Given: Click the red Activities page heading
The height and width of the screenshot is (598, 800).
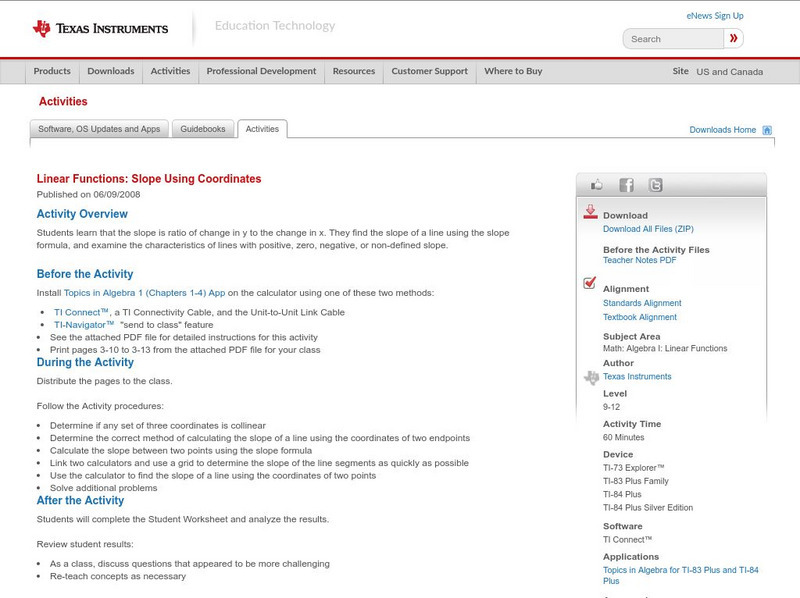Looking at the screenshot, I should (x=63, y=102).
